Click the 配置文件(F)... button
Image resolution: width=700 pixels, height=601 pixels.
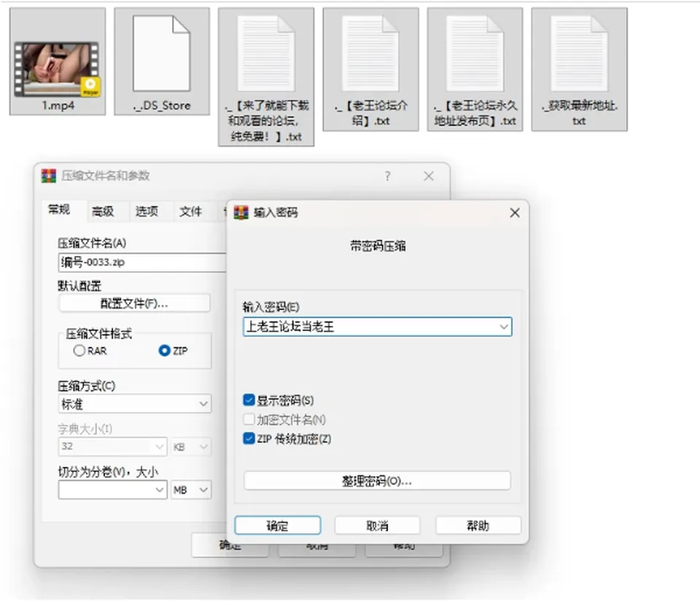click(x=134, y=303)
